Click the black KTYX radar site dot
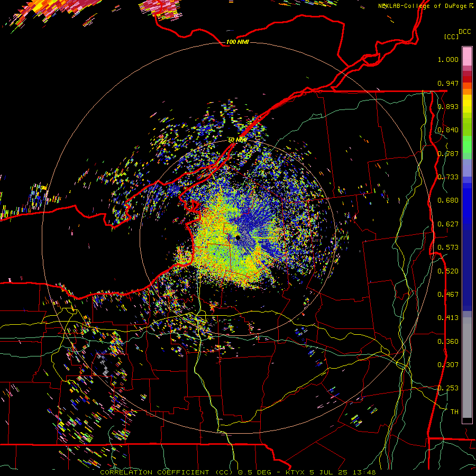The width and height of the screenshot is (476, 476). click(238, 237)
